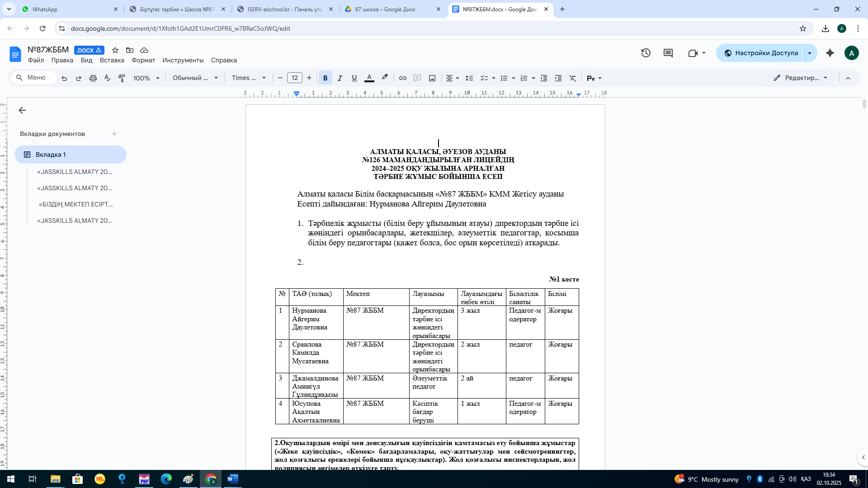Open Word from Windows taskbar
The width and height of the screenshot is (868, 488).
pyautogui.click(x=233, y=479)
